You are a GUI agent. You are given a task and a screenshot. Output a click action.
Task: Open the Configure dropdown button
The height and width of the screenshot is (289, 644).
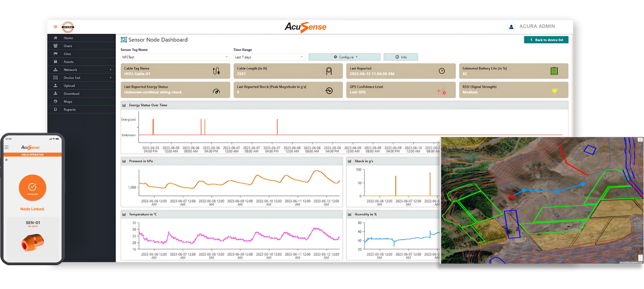[x=345, y=57]
